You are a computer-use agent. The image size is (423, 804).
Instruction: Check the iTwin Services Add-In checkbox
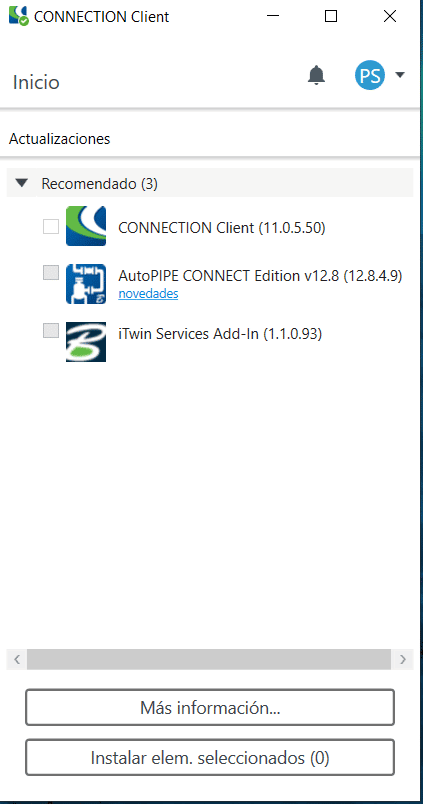(x=51, y=331)
